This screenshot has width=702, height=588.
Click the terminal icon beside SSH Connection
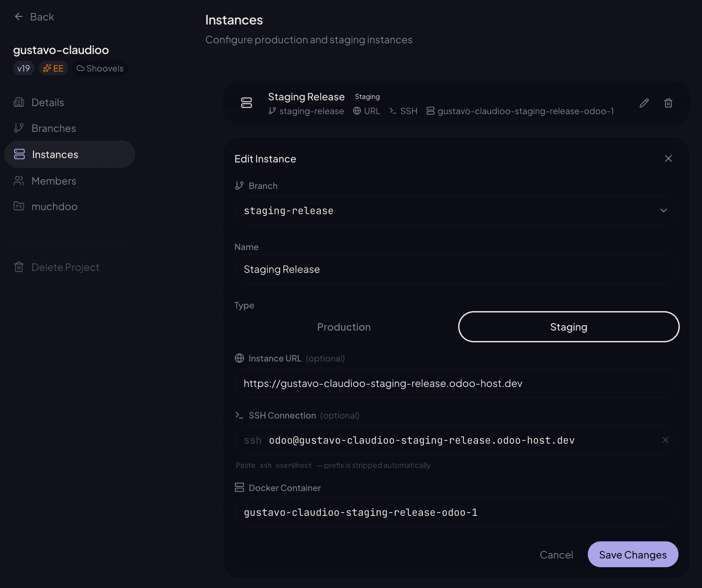pyautogui.click(x=239, y=415)
